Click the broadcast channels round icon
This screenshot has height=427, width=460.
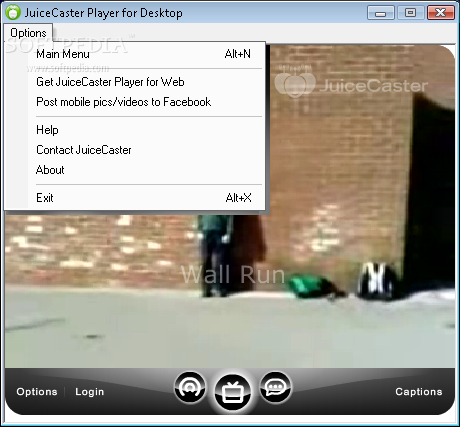tap(190, 388)
